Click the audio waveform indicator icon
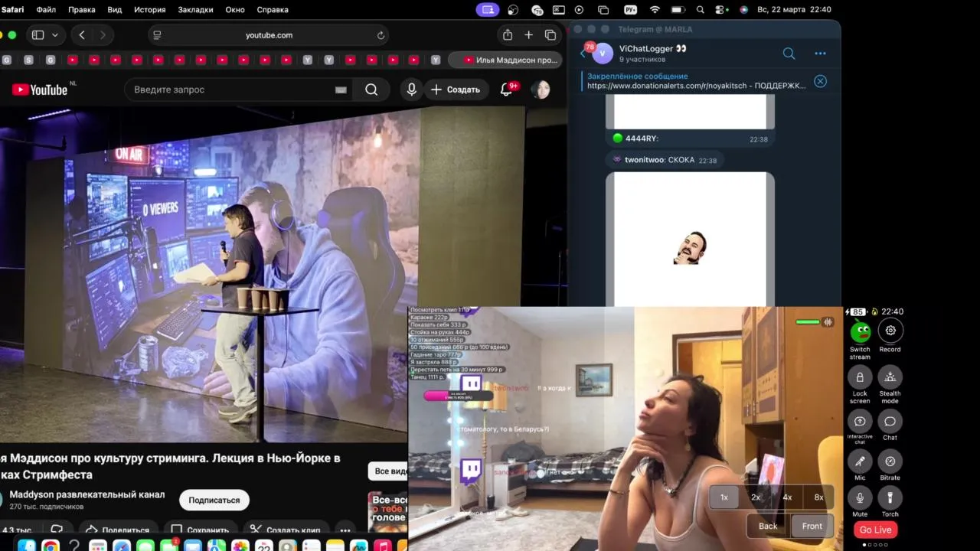980x551 pixels. (828, 322)
